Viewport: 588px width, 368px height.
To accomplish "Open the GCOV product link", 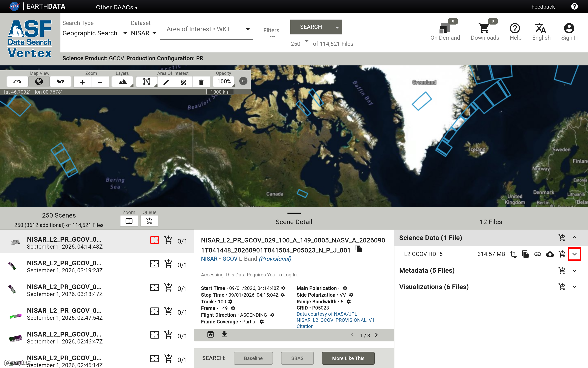I will tap(230, 258).
